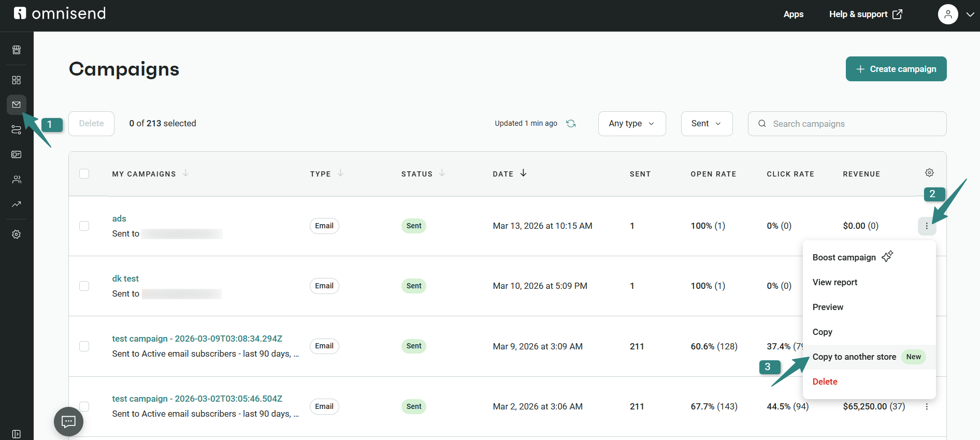
Task: Choose Copy to another store from menu
Action: (x=854, y=357)
